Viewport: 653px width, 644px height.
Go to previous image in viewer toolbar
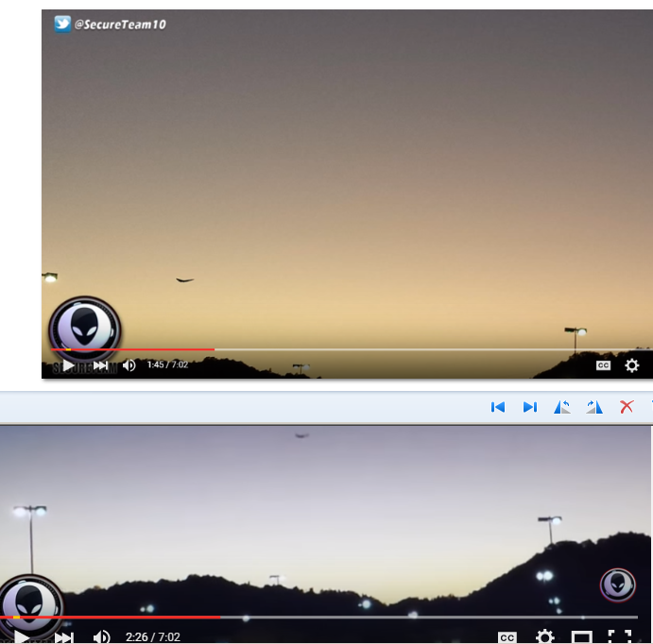pos(498,407)
